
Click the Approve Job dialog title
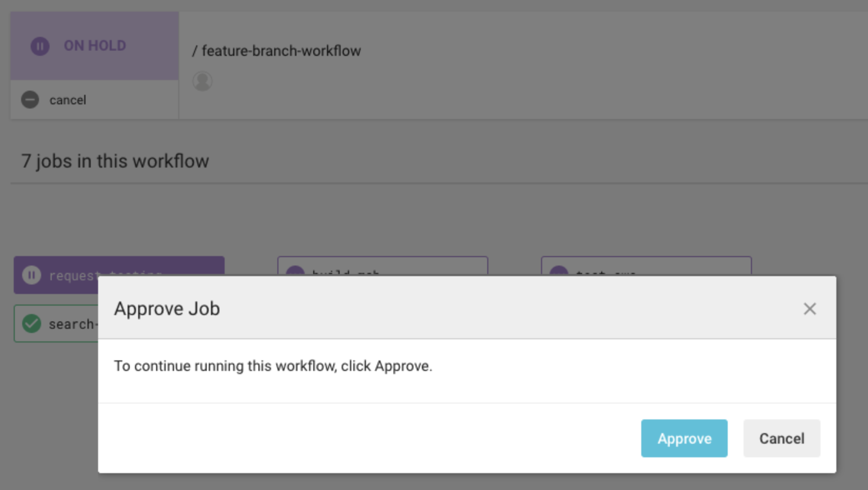[x=167, y=308]
